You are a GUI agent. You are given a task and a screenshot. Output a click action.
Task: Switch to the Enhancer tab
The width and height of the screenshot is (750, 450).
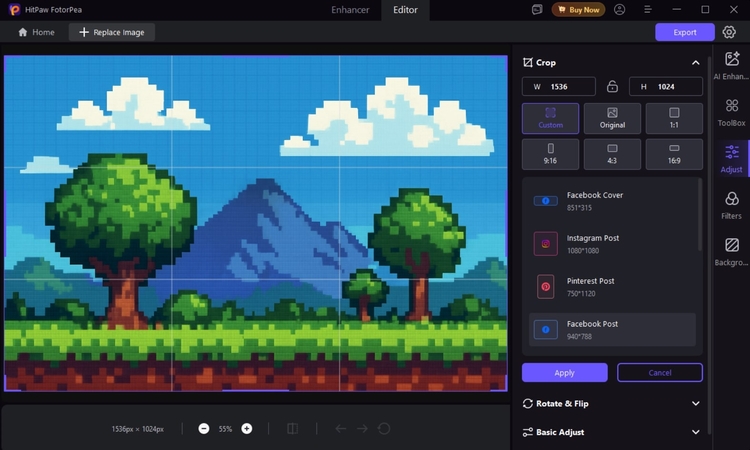click(x=350, y=10)
